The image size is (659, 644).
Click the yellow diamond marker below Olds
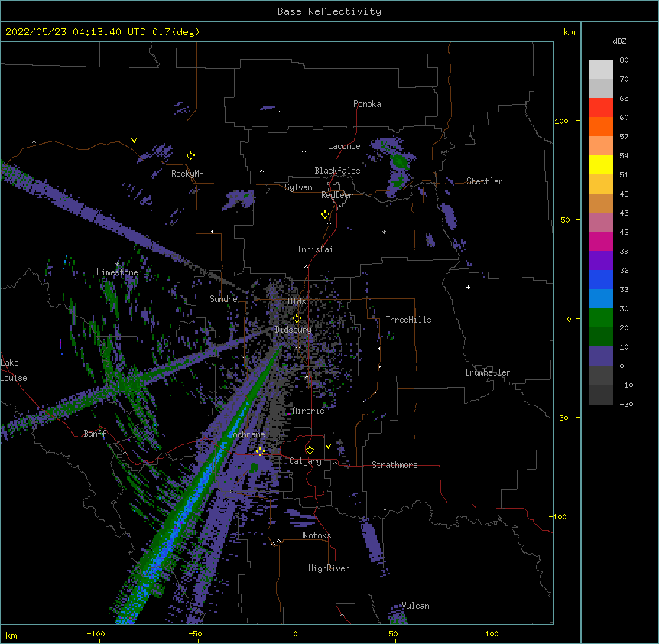[x=297, y=319]
